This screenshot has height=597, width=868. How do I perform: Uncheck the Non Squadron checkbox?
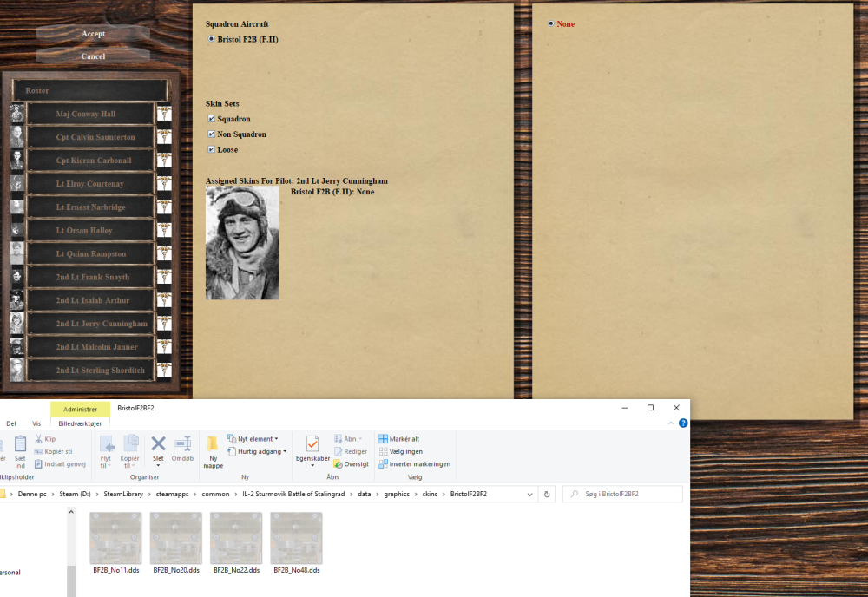pyautogui.click(x=211, y=134)
